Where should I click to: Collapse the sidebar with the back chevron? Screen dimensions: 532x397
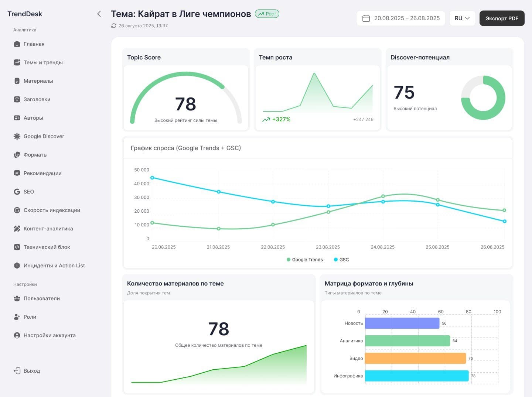click(x=99, y=14)
